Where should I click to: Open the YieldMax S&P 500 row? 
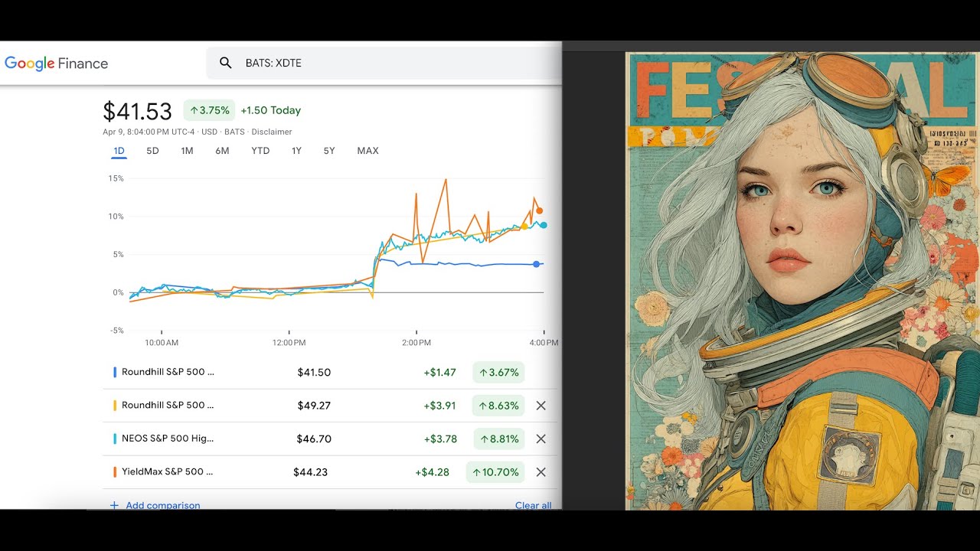tap(329, 472)
